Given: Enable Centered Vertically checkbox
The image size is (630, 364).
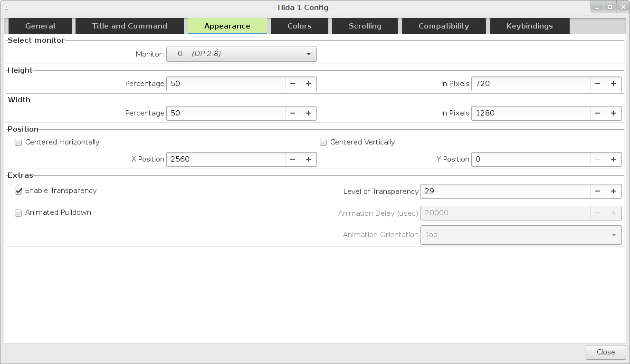Looking at the screenshot, I should pyautogui.click(x=324, y=142).
